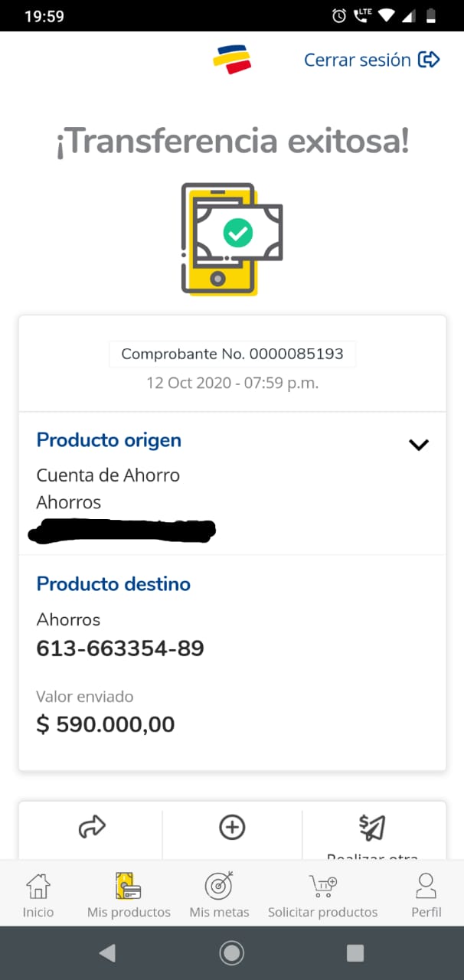Go to the Inicio tab

point(38,896)
